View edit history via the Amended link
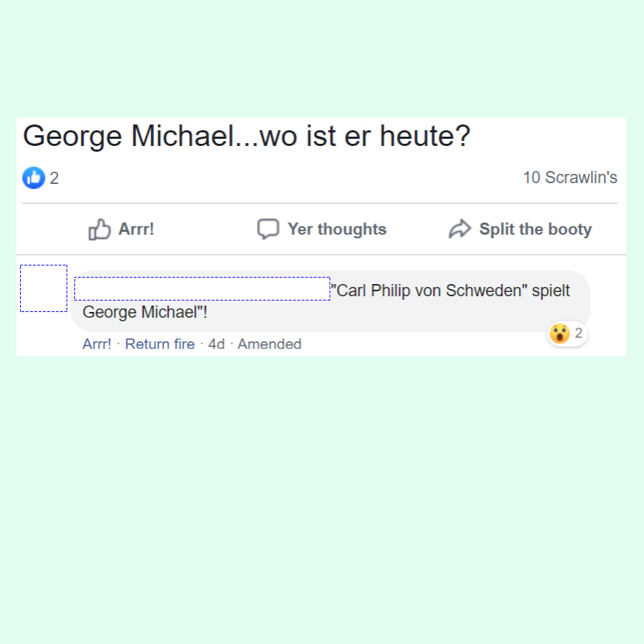This screenshot has width=644, height=644. (x=270, y=343)
